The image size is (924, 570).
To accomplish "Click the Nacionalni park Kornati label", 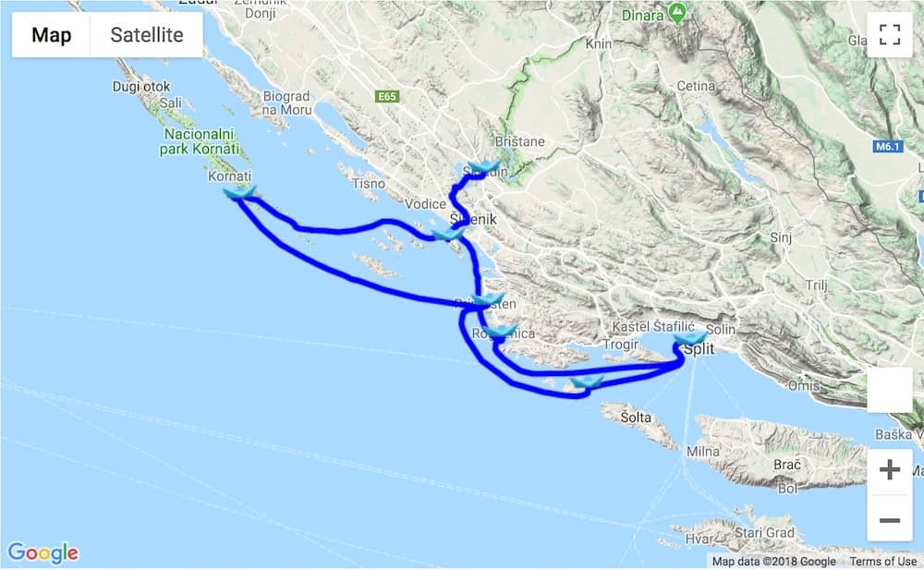I will (200, 141).
